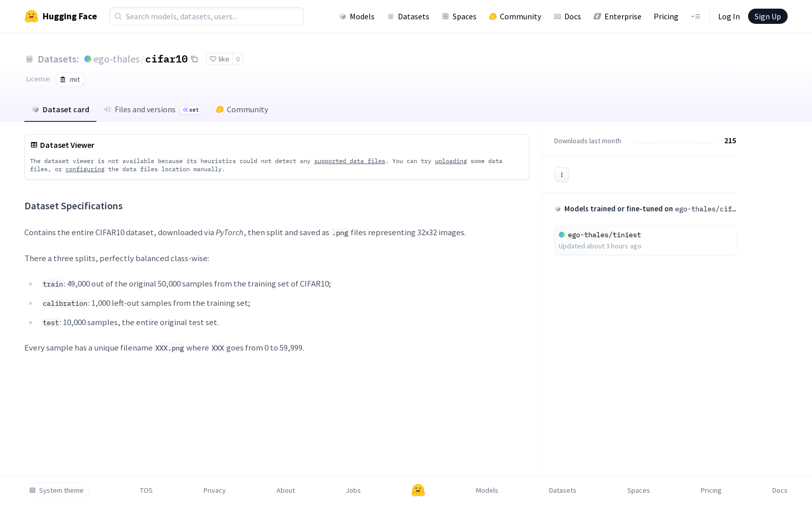Click the xet badge
Image resolution: width=812 pixels, height=508 pixels.
(191, 110)
